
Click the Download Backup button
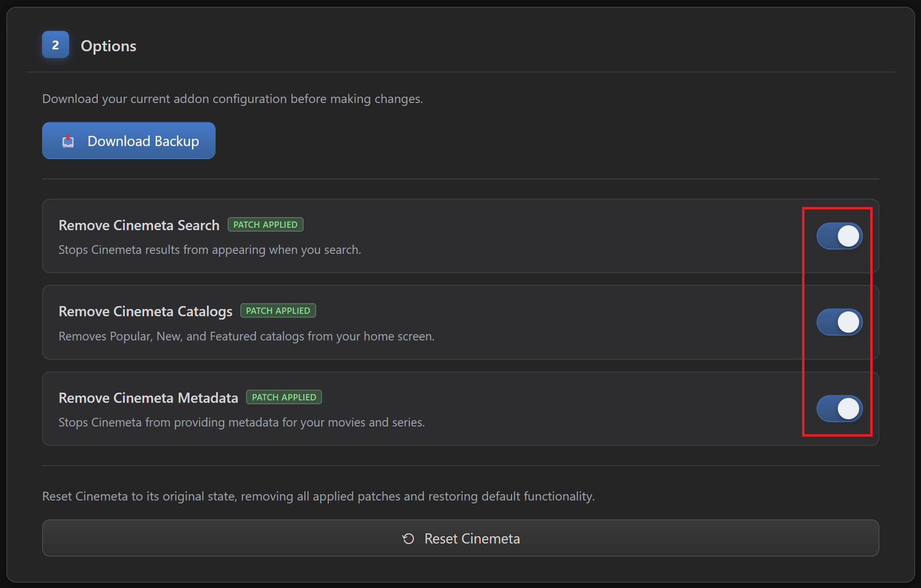129,141
